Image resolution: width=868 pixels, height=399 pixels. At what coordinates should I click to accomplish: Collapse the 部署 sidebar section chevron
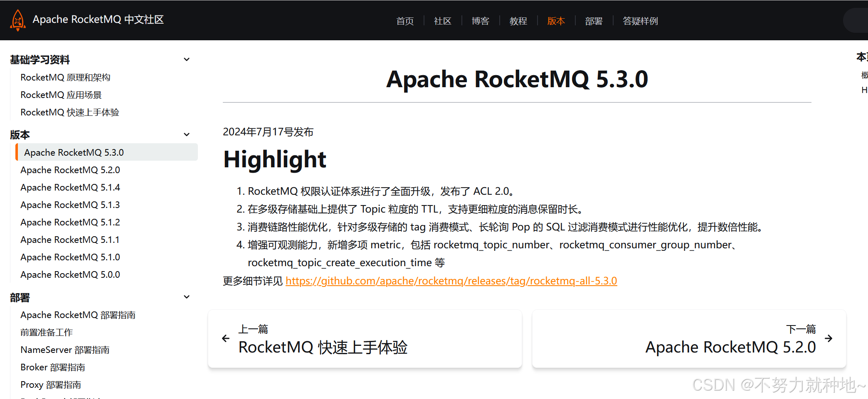click(187, 297)
